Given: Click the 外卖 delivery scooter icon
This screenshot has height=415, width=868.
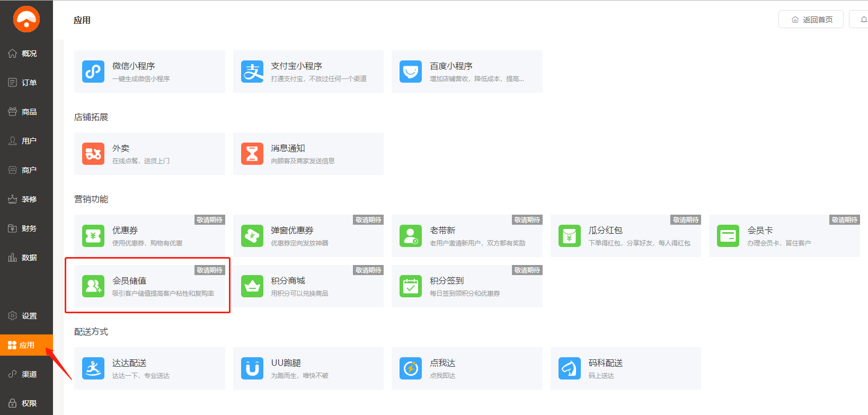Looking at the screenshot, I should click(93, 154).
